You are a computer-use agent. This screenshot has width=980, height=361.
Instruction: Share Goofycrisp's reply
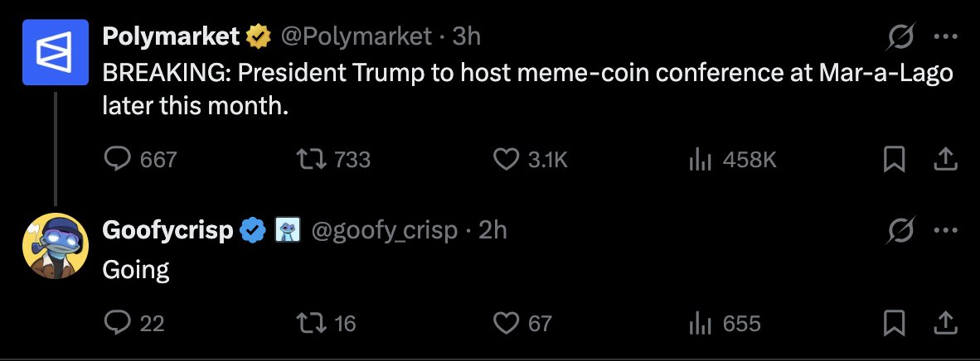click(945, 322)
